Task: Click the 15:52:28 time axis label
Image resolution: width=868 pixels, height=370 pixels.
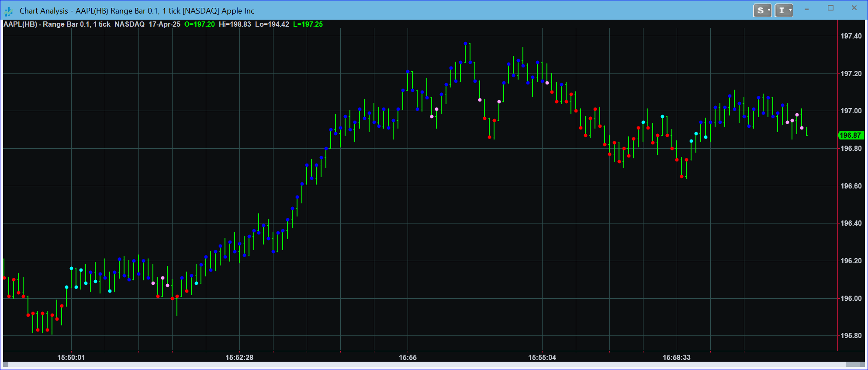Action: (239, 357)
